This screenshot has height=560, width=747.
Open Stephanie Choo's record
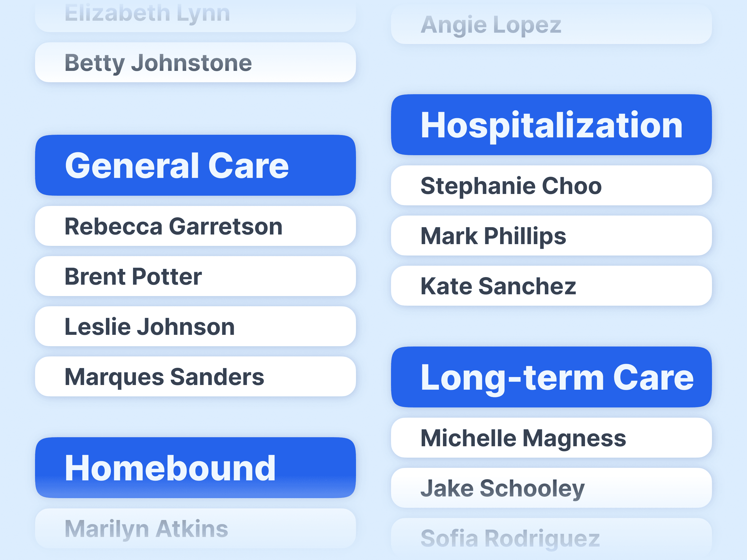pyautogui.click(x=551, y=185)
